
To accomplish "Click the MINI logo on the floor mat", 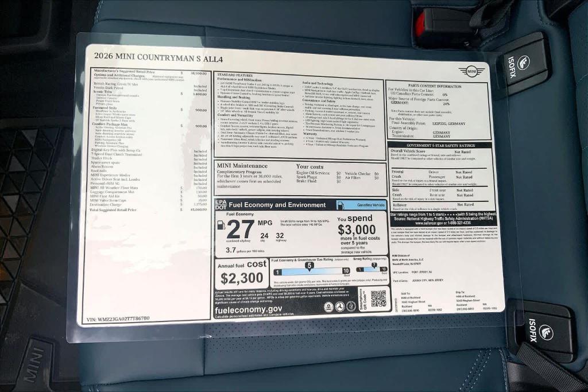I will click(x=33, y=364).
